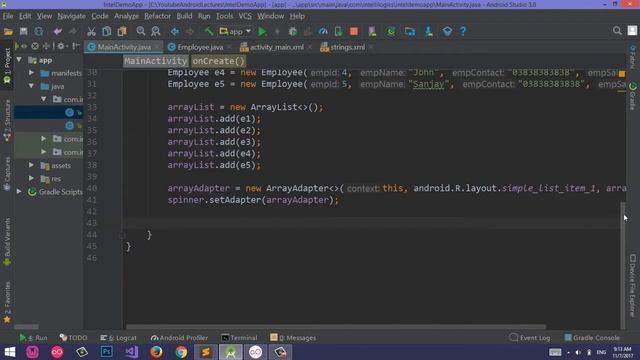Click the Save All toolbar icon

click(x=24, y=31)
